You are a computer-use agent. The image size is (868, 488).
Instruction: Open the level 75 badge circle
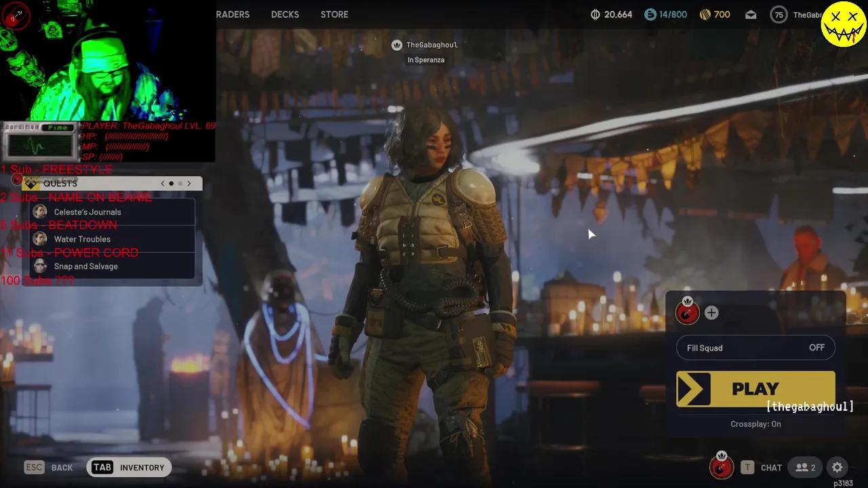[779, 14]
